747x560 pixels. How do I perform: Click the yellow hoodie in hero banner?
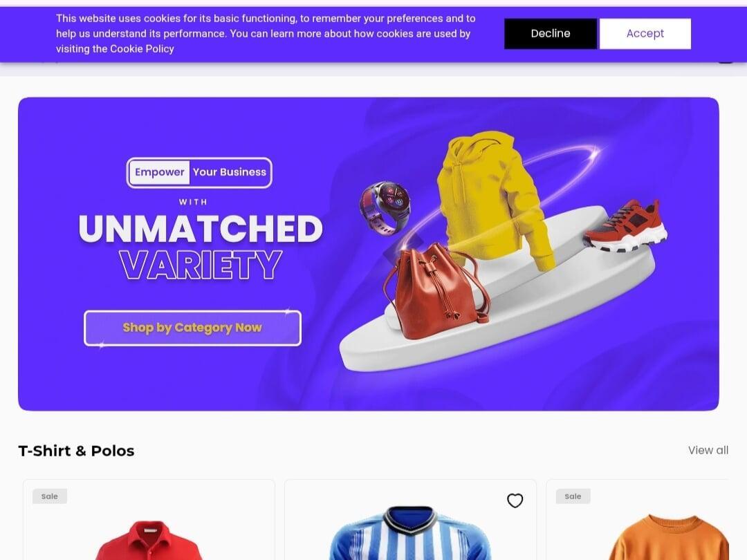(x=495, y=200)
